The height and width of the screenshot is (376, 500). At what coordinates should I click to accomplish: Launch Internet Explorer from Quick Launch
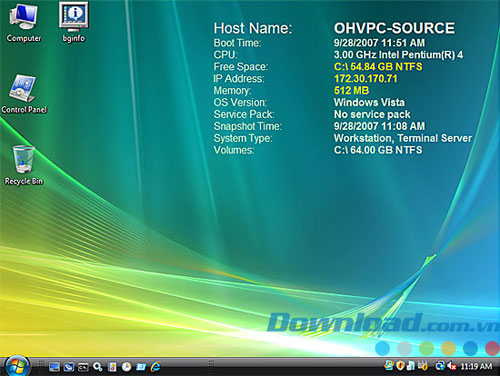pyautogui.click(x=156, y=367)
